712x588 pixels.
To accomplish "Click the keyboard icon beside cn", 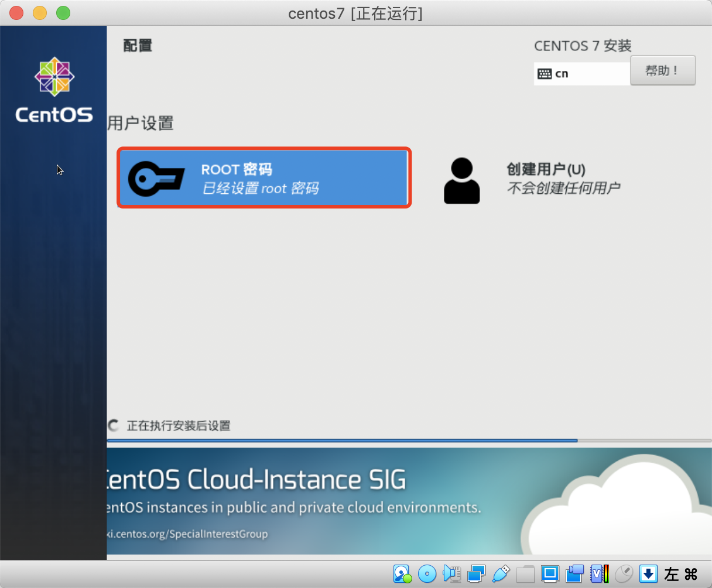I will click(x=545, y=74).
